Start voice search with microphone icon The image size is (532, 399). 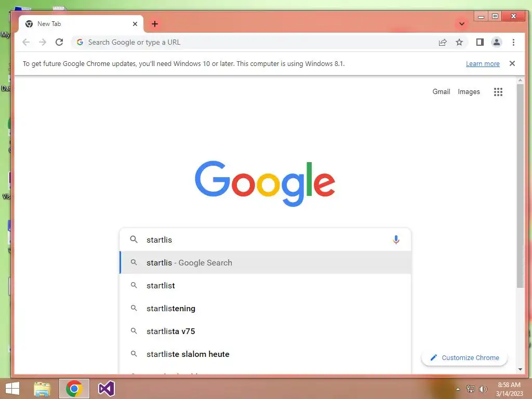click(396, 240)
